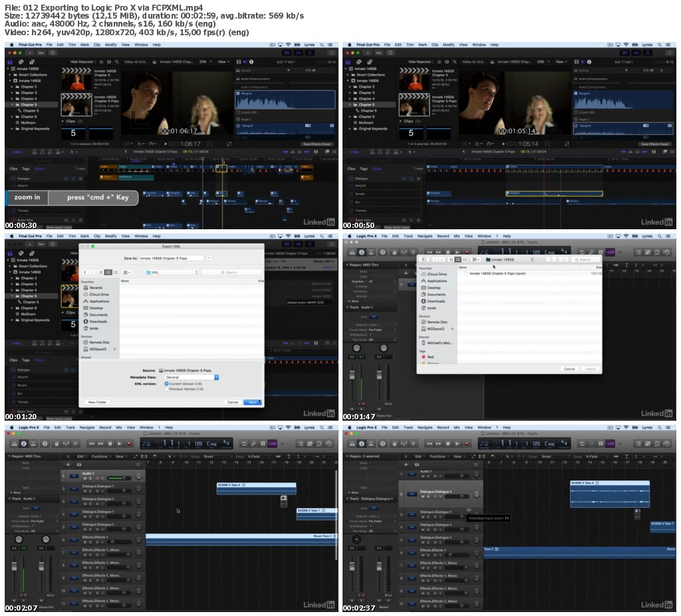Click Play in the 00:02:07 frame's transport
This screenshot has height=616, width=681.
[x=120, y=444]
